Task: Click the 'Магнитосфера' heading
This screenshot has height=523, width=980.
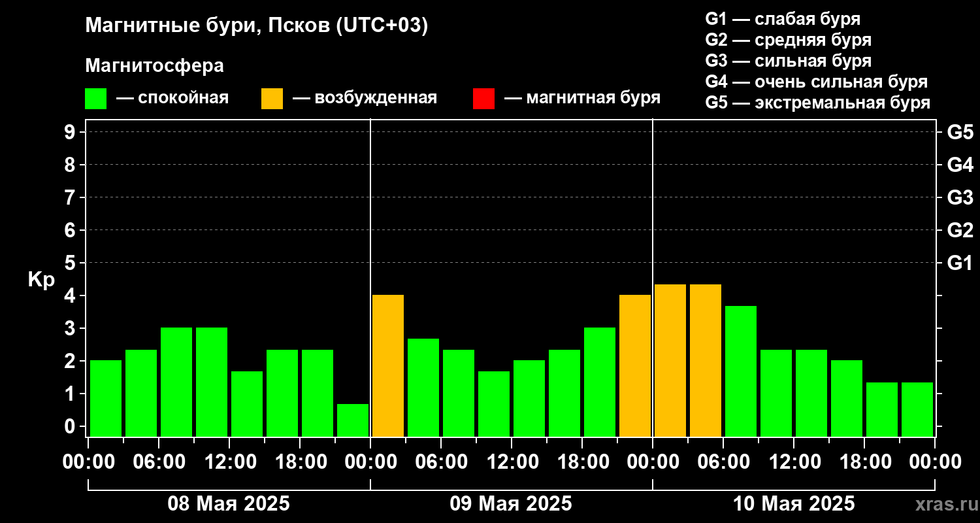Action: (x=154, y=66)
